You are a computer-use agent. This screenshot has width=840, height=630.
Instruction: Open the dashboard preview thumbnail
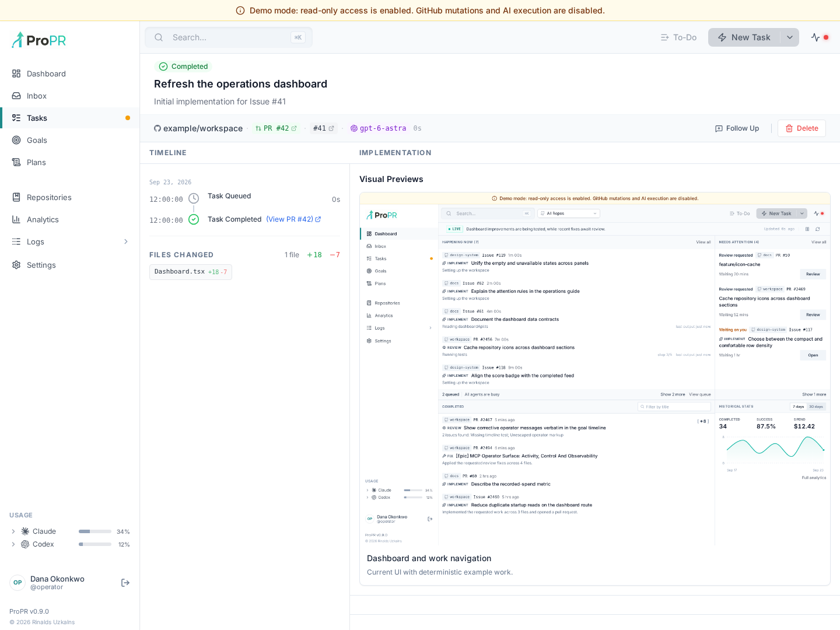[595, 369]
